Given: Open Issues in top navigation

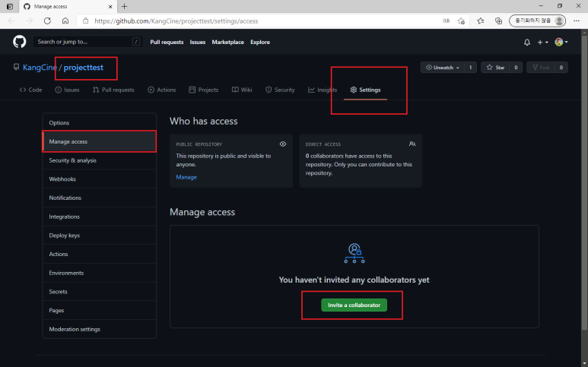Looking at the screenshot, I should tap(198, 42).
